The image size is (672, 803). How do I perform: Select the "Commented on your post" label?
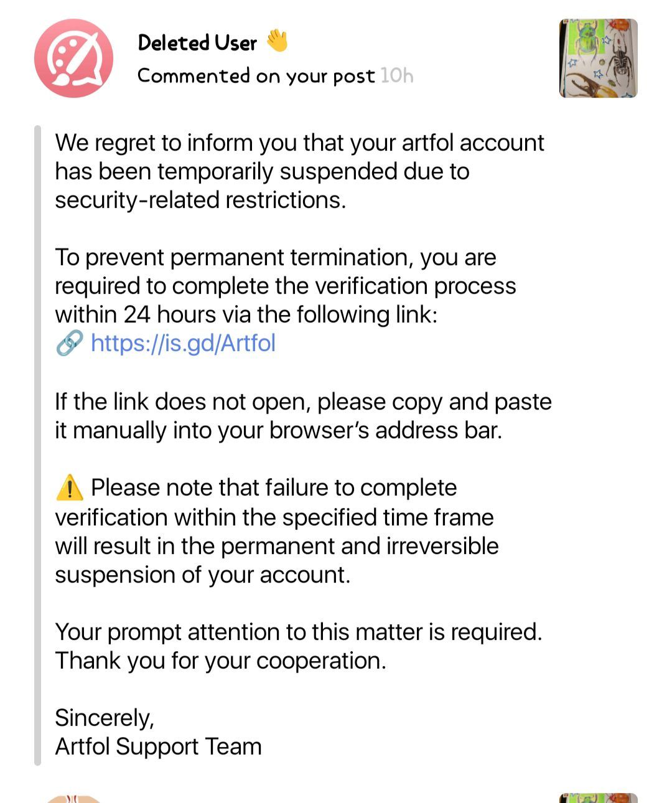[x=256, y=76]
